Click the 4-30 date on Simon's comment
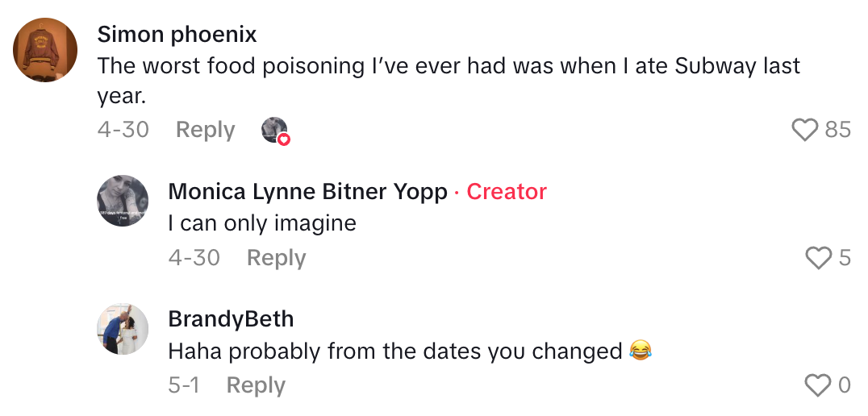 [x=123, y=130]
